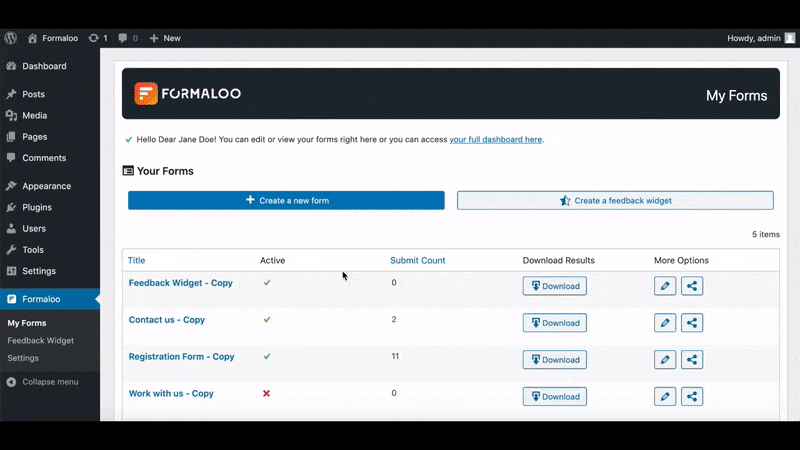Sort table by Title column
This screenshot has height=450, width=800.
point(136,260)
